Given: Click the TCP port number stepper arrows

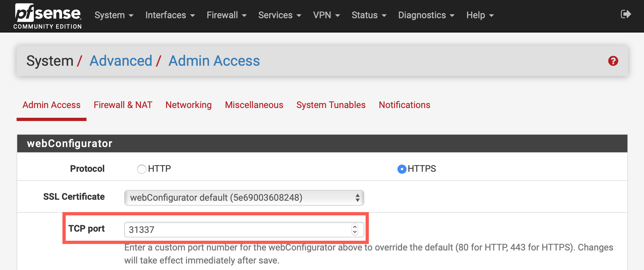Looking at the screenshot, I should point(355,230).
